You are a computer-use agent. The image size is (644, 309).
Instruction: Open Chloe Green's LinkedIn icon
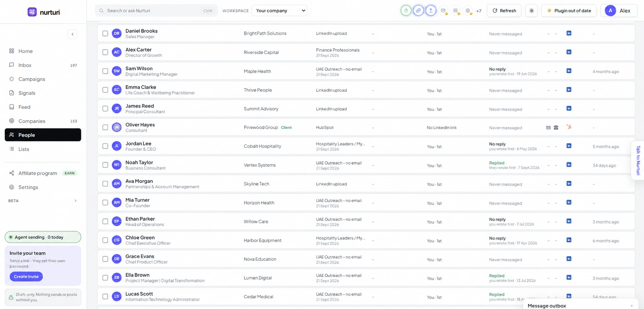(569, 240)
